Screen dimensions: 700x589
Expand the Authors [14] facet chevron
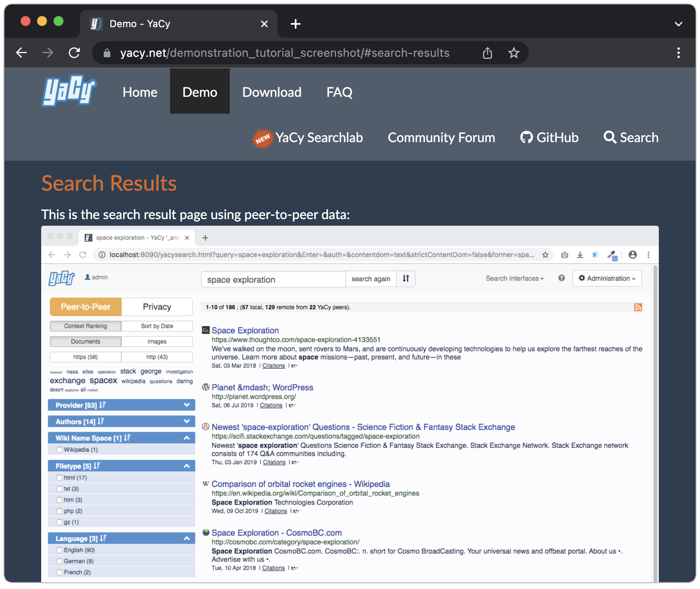pyautogui.click(x=187, y=421)
